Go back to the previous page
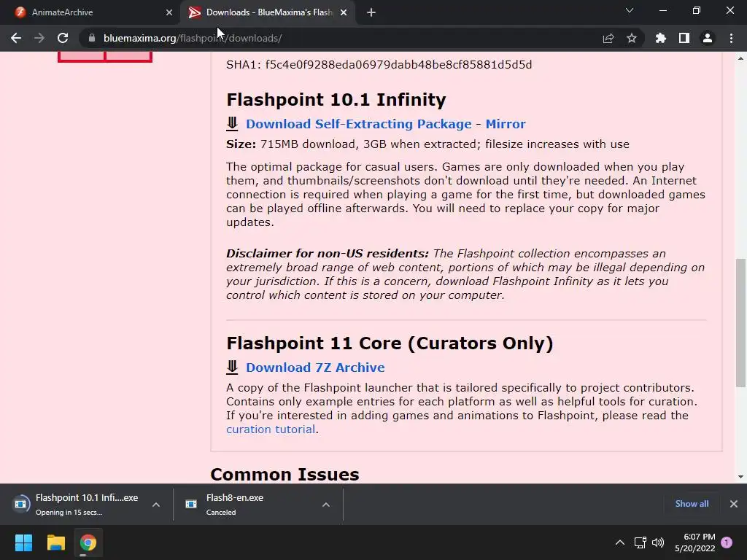The image size is (747, 560). coord(16,38)
